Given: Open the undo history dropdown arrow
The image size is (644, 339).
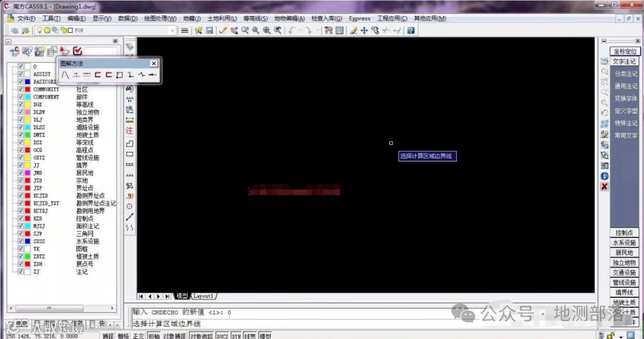Looking at the screenshot, I should (x=300, y=30).
